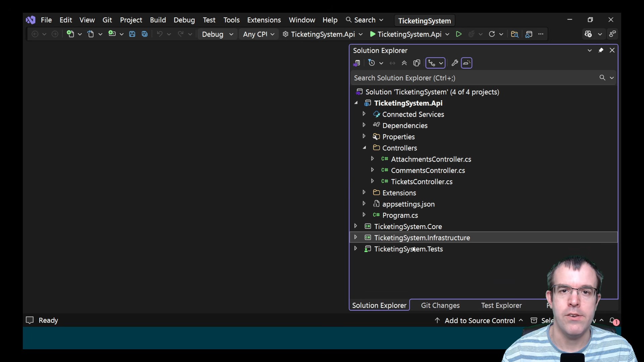This screenshot has height=362, width=644.
Task: Click the Hot Reload flame icon
Action: pos(471,34)
